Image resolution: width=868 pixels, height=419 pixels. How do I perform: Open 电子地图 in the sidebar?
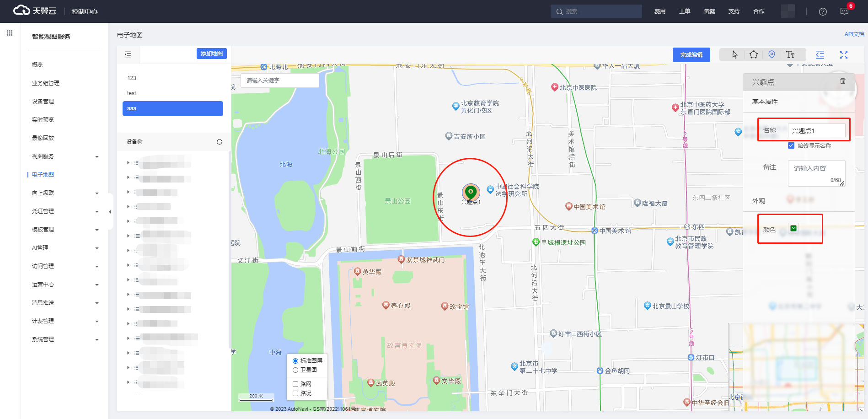(x=43, y=175)
